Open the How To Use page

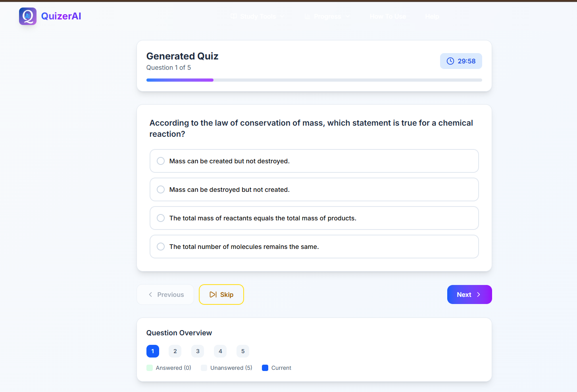point(388,16)
